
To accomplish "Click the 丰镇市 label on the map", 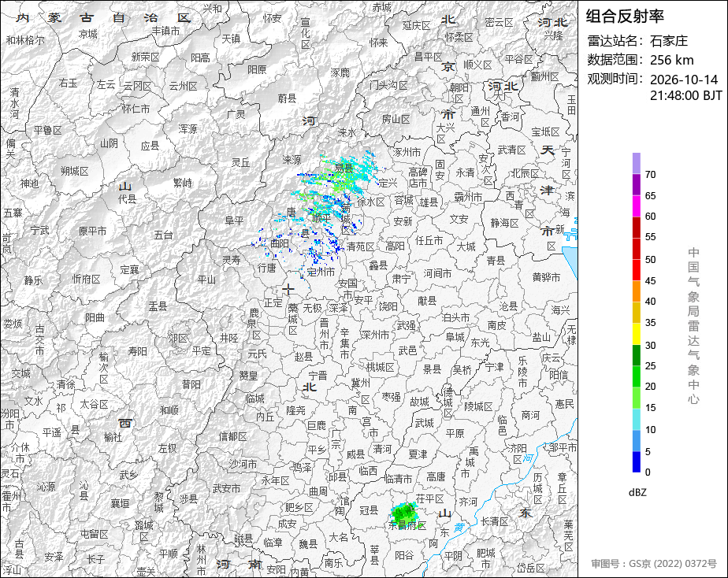I will 165,31.
